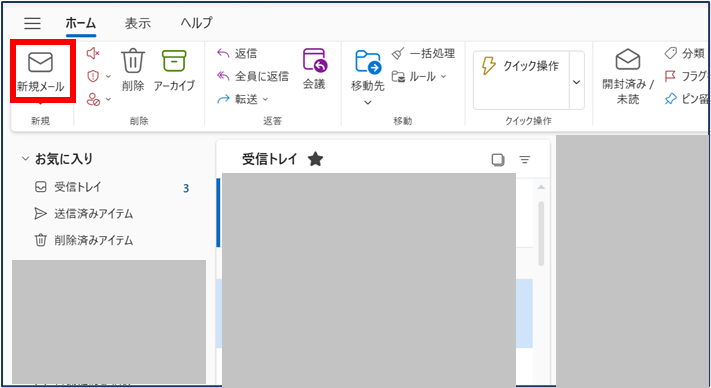Expand the 転送 dropdown arrow
Image resolution: width=711 pixels, height=388 pixels.
point(266,99)
